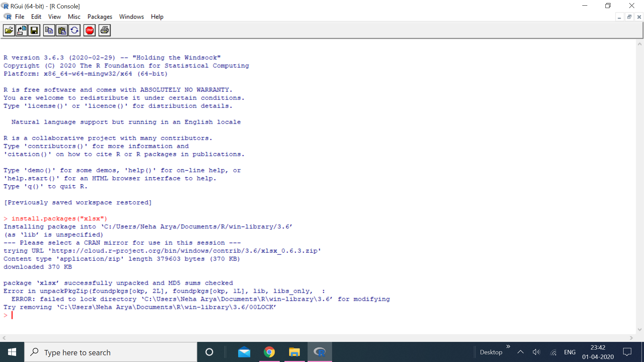Open the Help menu
The height and width of the screenshot is (362, 644).
[157, 17]
